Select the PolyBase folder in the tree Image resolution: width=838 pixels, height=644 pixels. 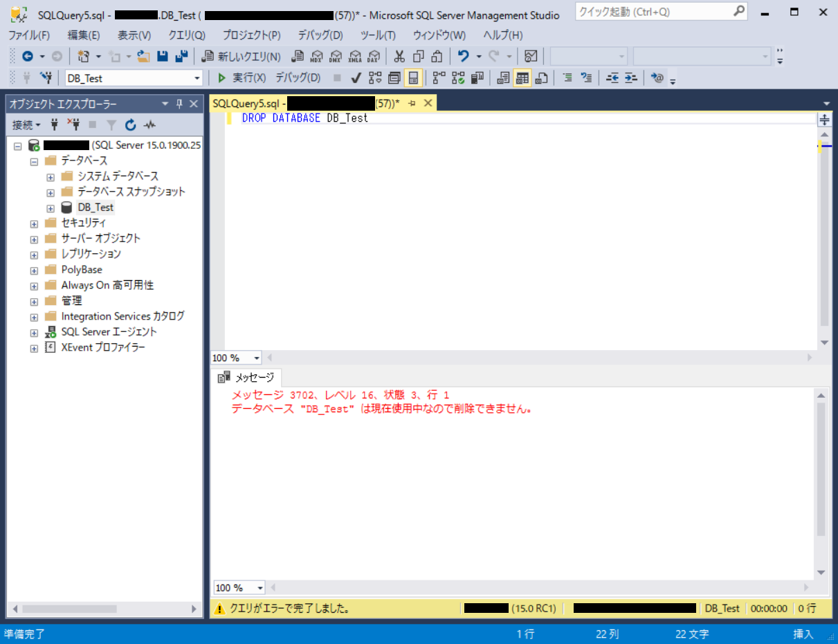pos(82,270)
